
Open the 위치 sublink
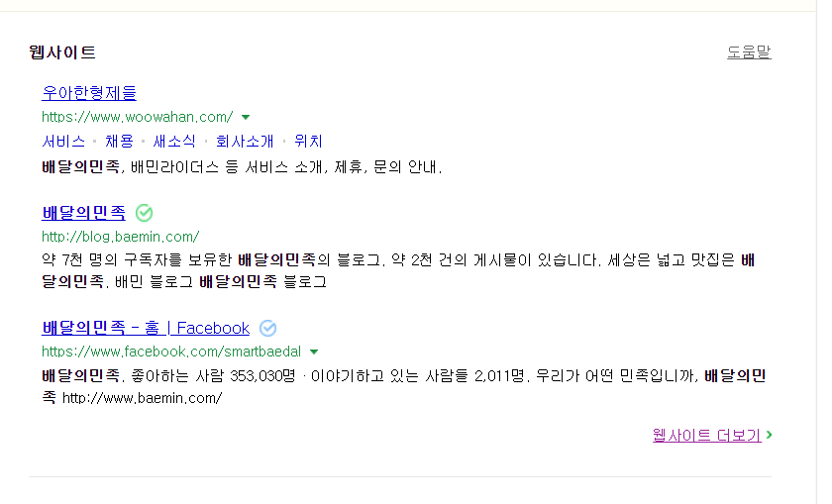(308, 142)
